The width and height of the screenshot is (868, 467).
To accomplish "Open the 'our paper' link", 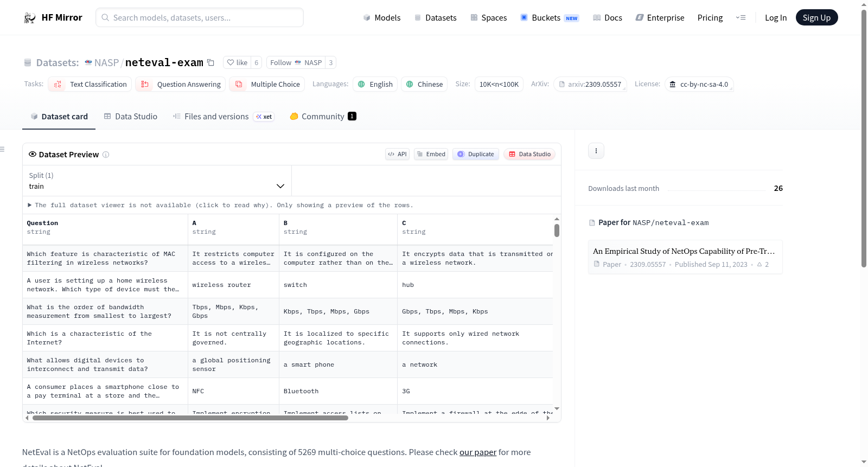I will coord(478,452).
